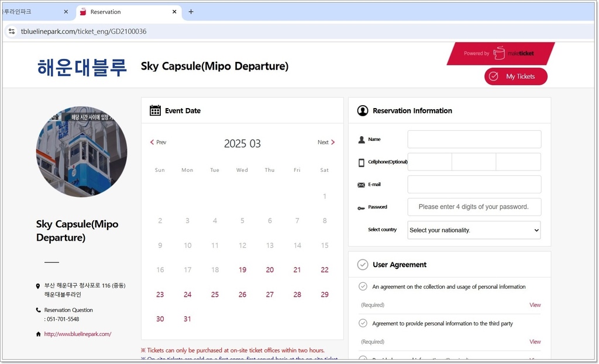Click the home icon by website link

pyautogui.click(x=38, y=334)
